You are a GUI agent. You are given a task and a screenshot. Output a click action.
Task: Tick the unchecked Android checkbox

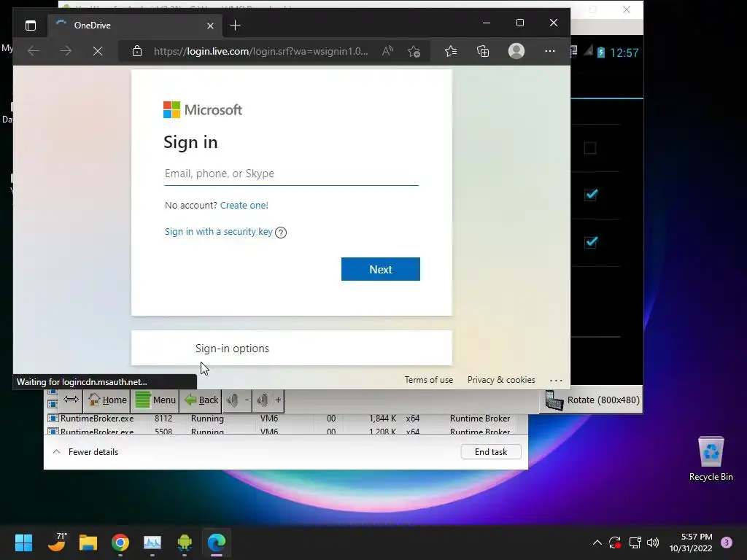click(x=590, y=148)
